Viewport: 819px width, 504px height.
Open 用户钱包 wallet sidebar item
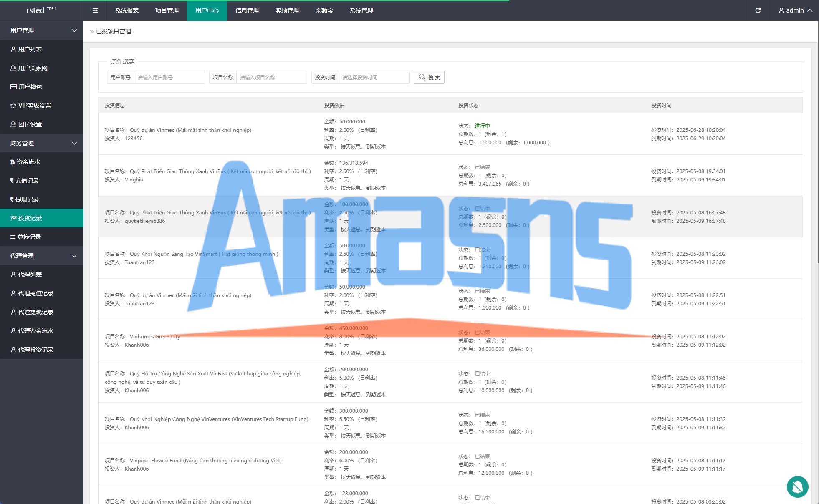pos(30,87)
